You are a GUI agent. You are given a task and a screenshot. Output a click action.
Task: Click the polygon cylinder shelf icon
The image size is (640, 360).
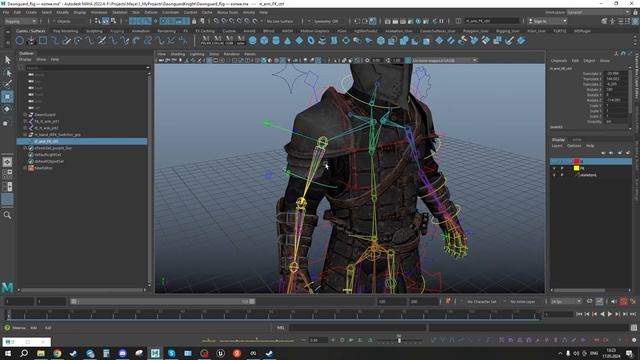point(276,40)
